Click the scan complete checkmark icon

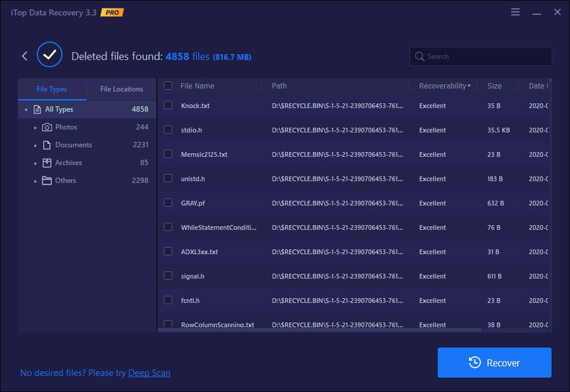[x=49, y=55]
